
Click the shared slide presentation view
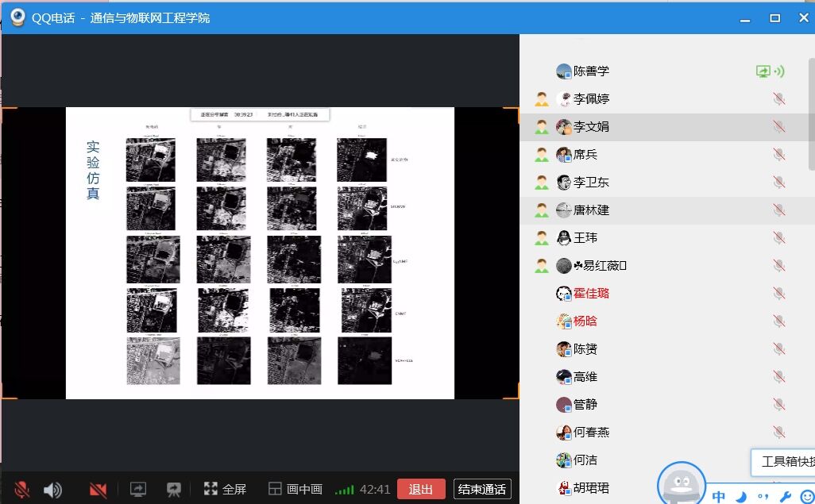click(260, 254)
